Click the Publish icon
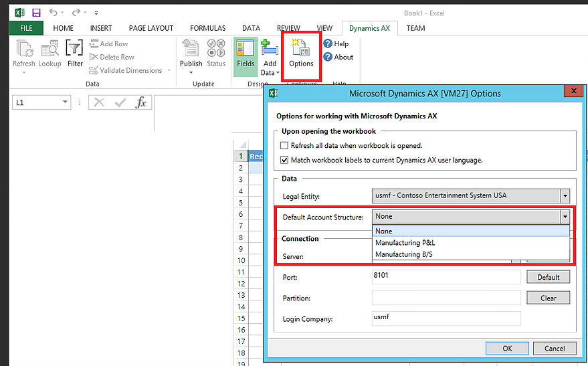This screenshot has height=366, width=588. point(191,49)
